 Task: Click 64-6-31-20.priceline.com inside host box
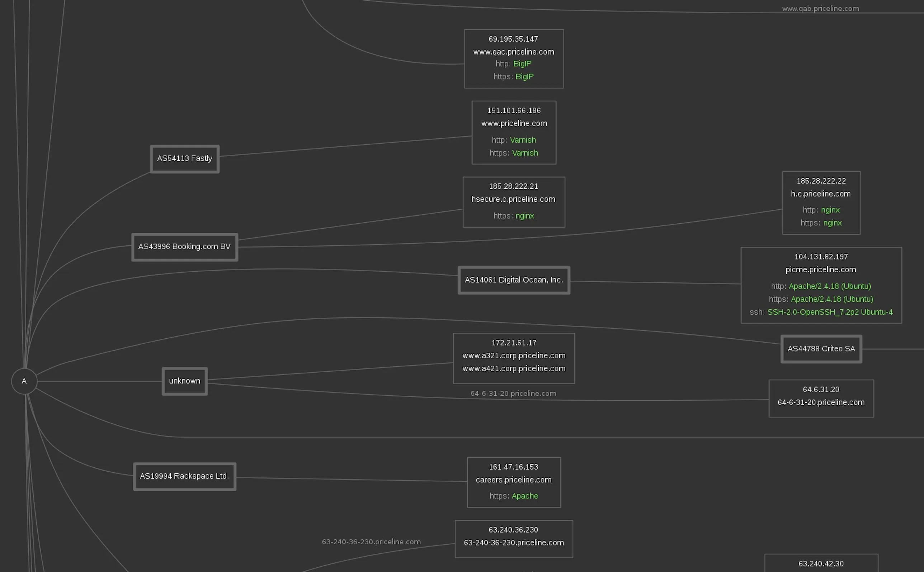821,402
